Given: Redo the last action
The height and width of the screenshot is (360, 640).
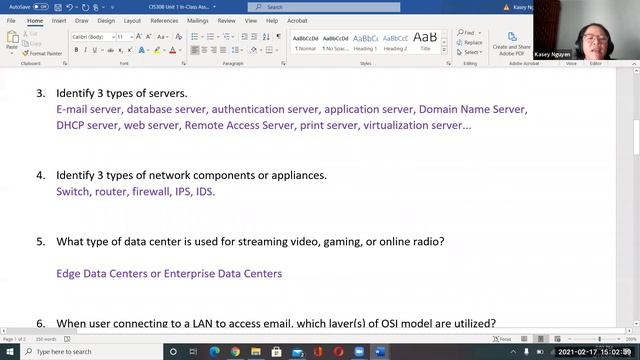Looking at the screenshot, I should click(85, 7).
